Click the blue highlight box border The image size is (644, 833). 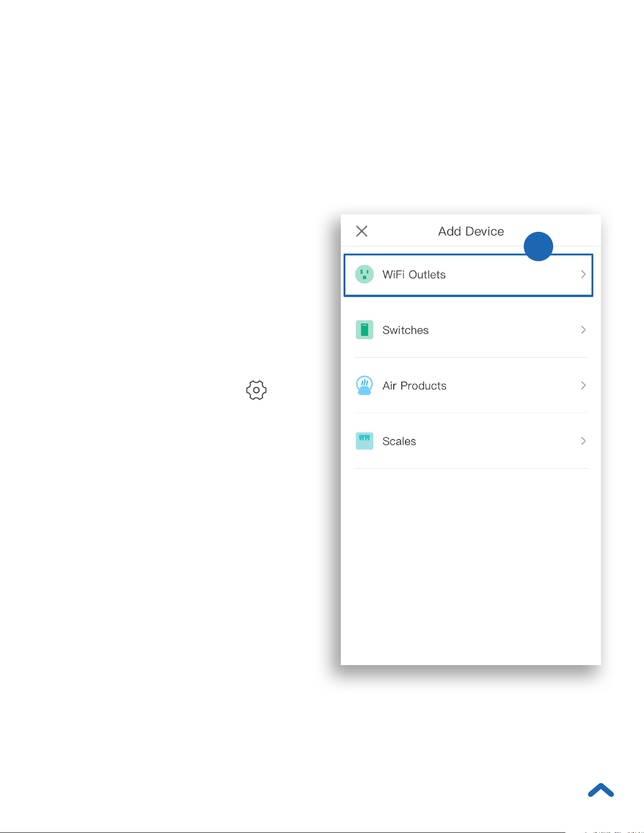click(x=468, y=296)
